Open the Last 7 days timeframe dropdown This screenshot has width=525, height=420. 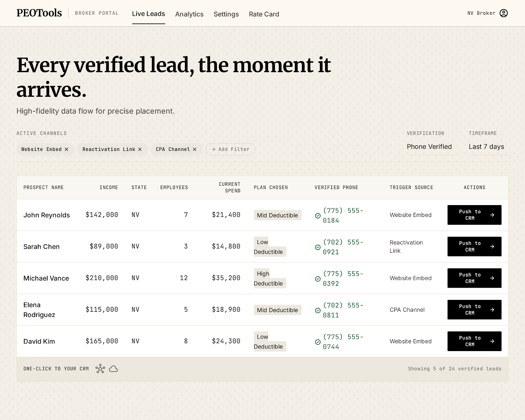click(x=488, y=147)
